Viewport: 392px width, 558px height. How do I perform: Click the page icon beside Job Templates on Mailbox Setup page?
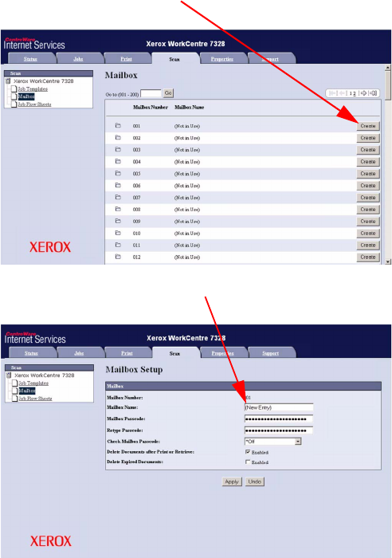coord(14,383)
